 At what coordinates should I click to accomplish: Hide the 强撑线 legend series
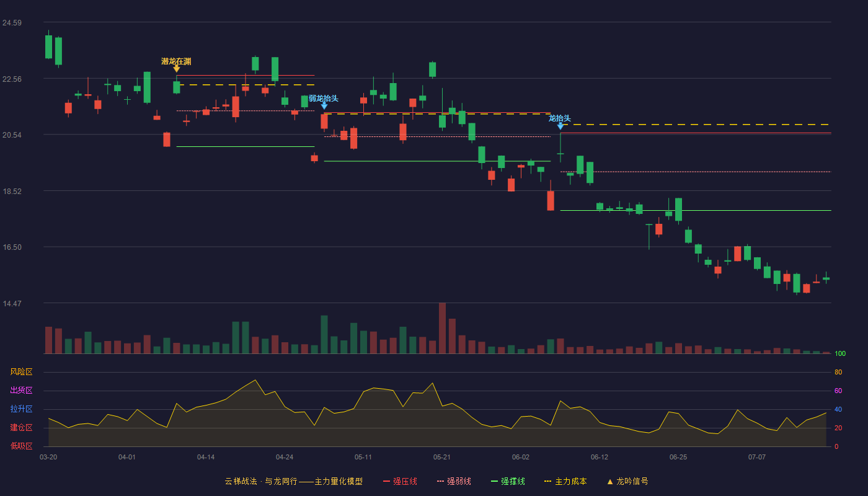coord(508,481)
